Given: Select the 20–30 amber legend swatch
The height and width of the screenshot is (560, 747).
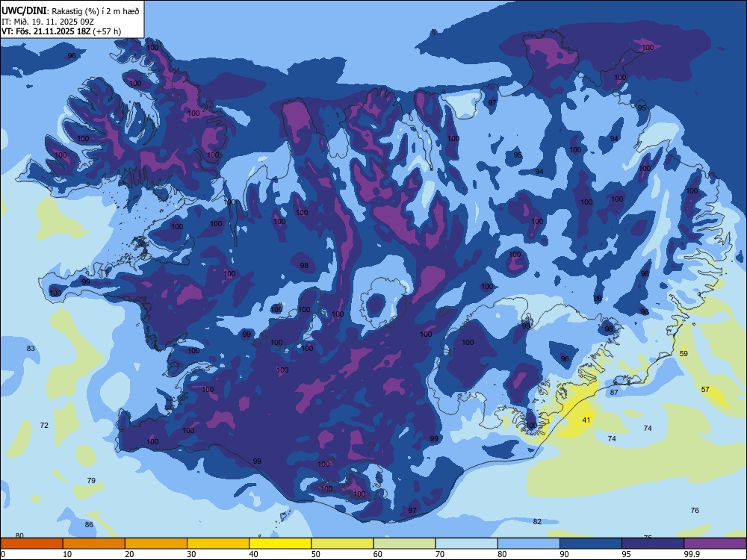Looking at the screenshot, I should tap(156, 544).
